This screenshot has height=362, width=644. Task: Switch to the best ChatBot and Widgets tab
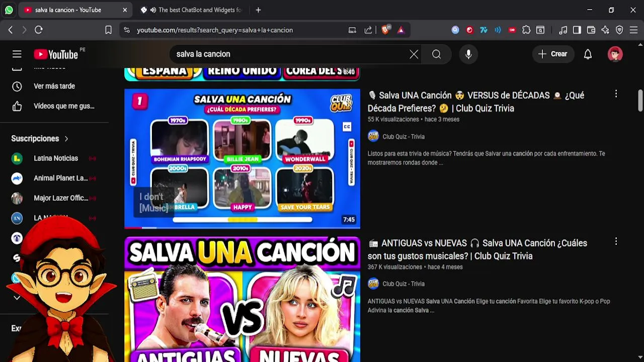click(191, 10)
